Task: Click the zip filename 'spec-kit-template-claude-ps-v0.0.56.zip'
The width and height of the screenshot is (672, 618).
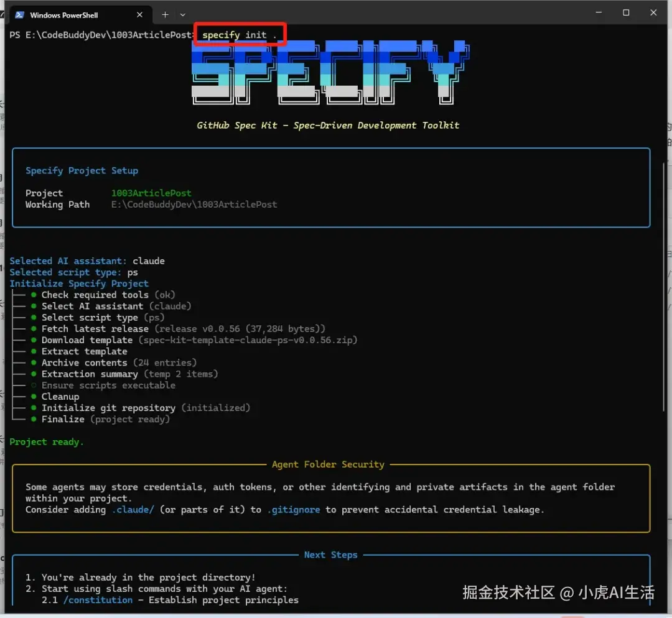Action: 248,340
